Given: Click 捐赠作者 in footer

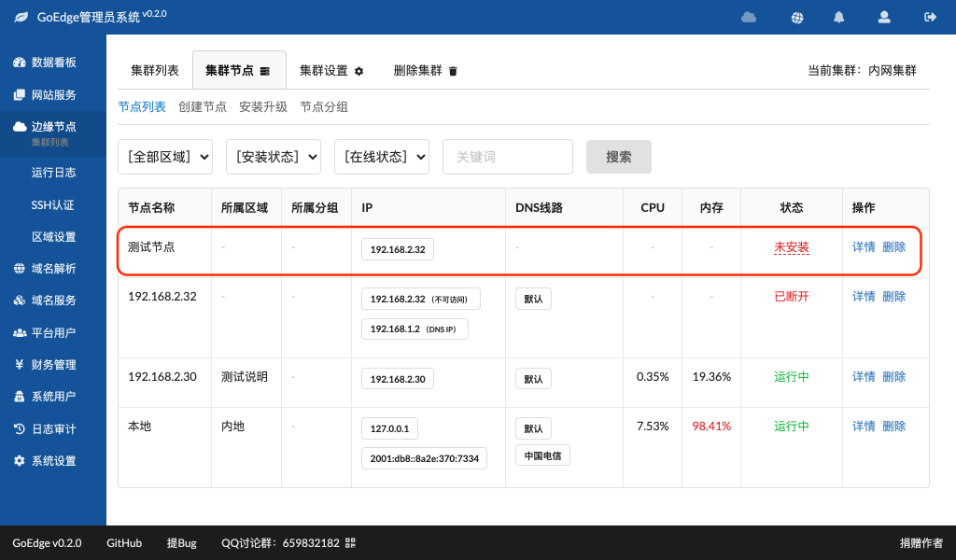Looking at the screenshot, I should click(921, 543).
